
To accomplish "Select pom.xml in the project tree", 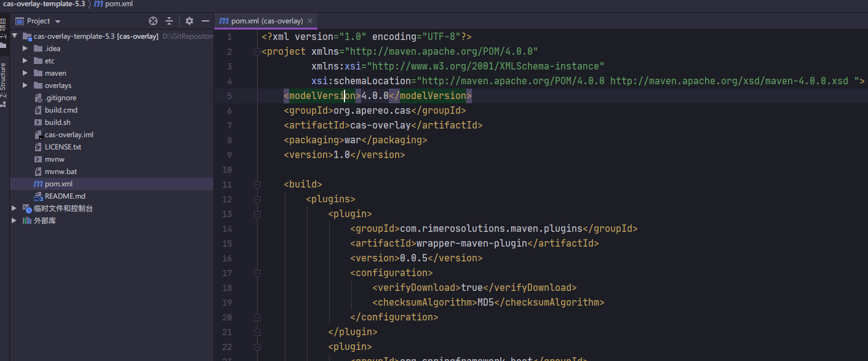I will [x=58, y=184].
